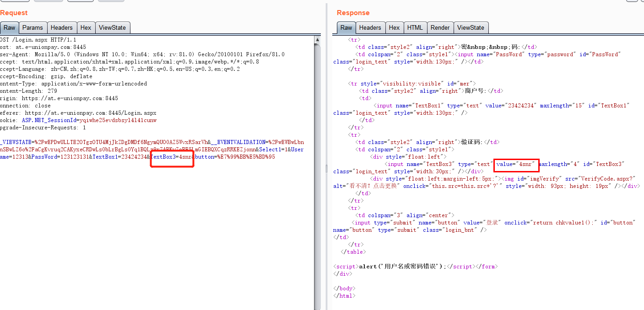This screenshot has height=310, width=644.
Task: Click the ASP.NET_SessionId cookie name
Action: coord(49,120)
